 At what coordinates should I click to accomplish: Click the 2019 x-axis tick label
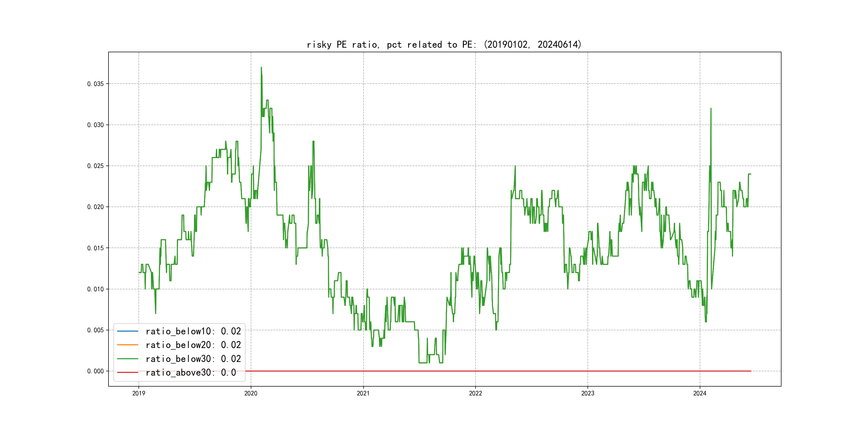point(139,393)
